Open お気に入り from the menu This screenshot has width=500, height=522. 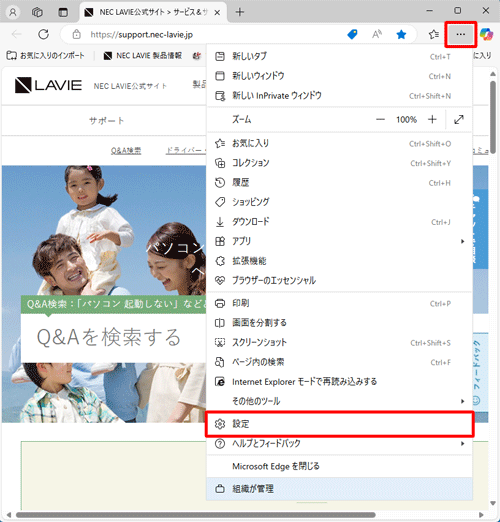click(x=339, y=143)
